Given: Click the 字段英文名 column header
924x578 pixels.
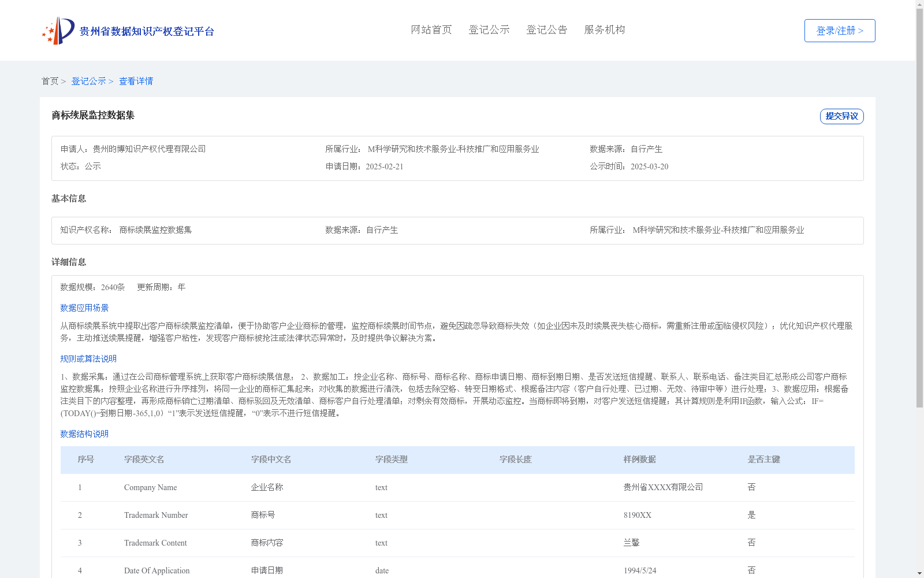Looking at the screenshot, I should point(144,460).
